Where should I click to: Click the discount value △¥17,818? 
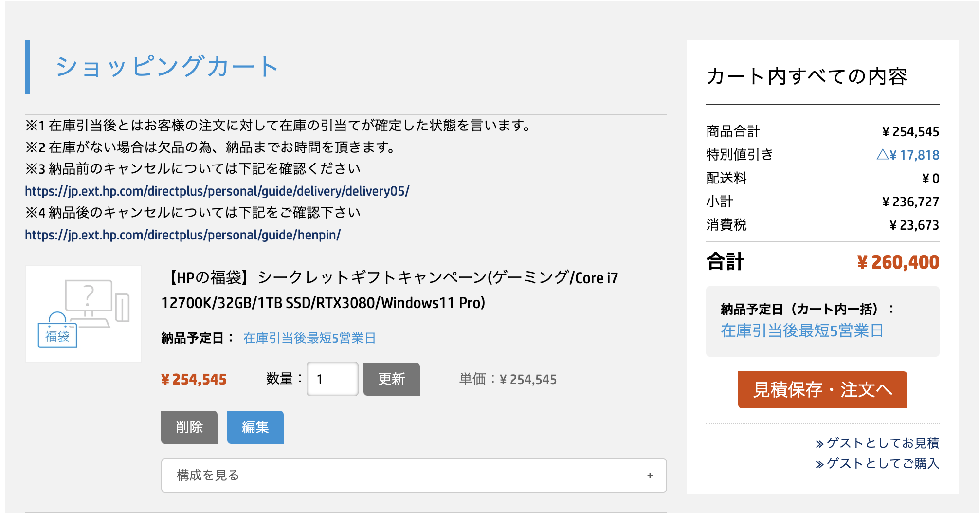(908, 155)
